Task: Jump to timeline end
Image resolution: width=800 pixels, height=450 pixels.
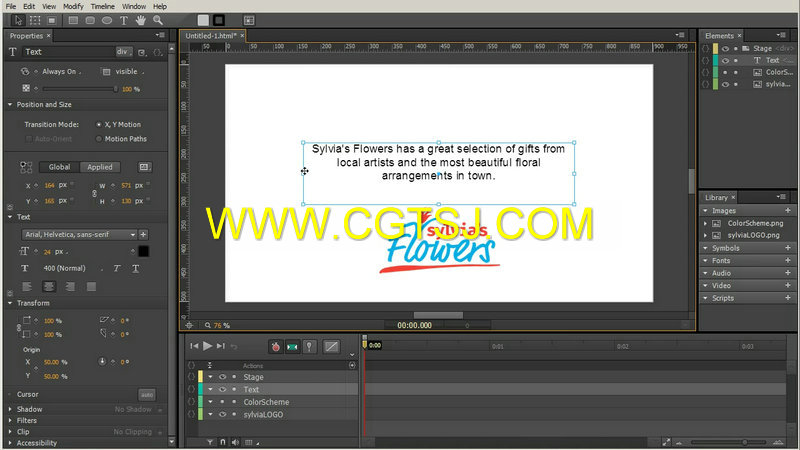Action: click(220, 346)
